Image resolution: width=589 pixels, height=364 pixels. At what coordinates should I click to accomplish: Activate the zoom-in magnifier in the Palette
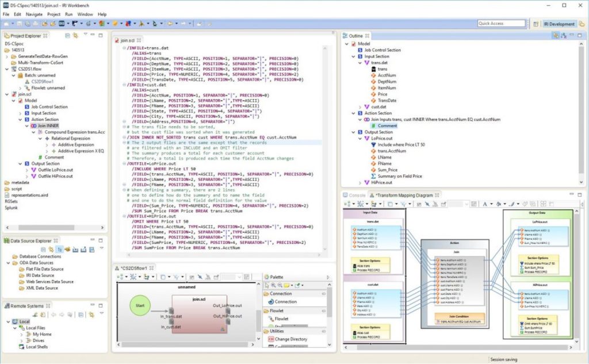pos(273,285)
